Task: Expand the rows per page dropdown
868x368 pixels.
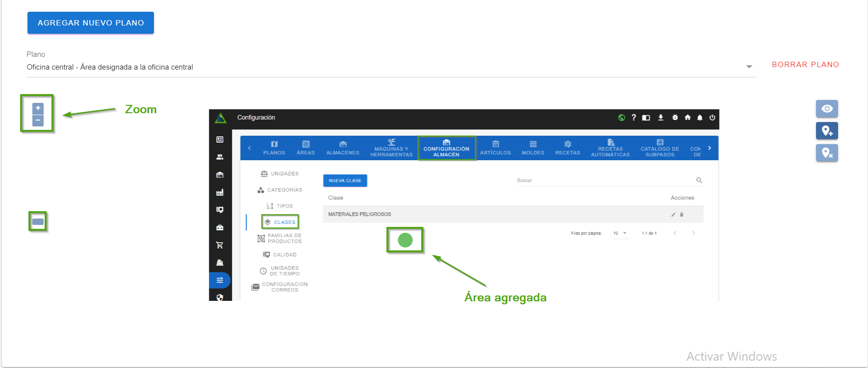Action: [620, 233]
